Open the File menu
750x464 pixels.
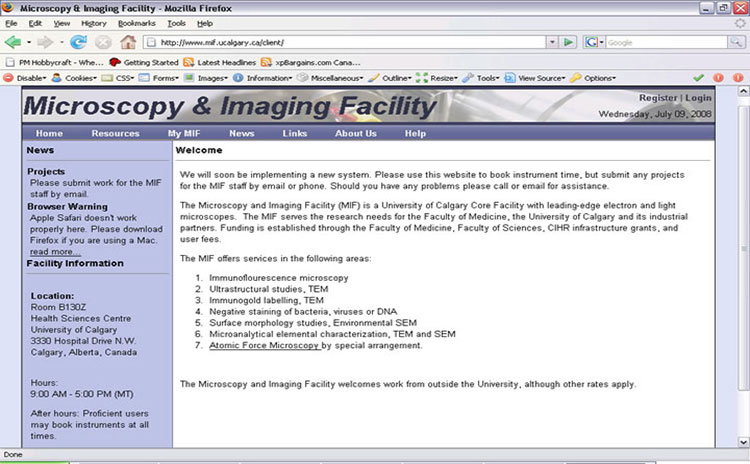[x=11, y=23]
